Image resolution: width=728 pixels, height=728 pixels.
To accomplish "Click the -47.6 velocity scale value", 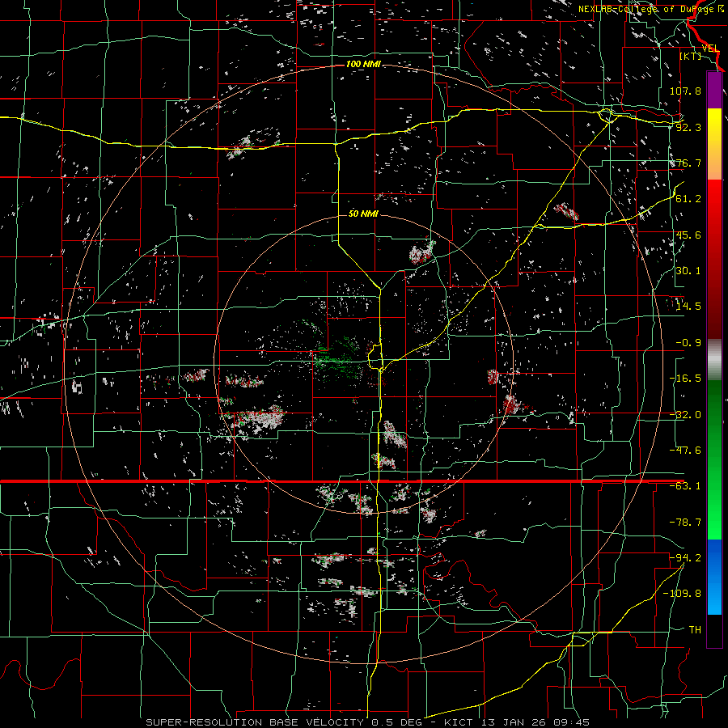I will (685, 451).
